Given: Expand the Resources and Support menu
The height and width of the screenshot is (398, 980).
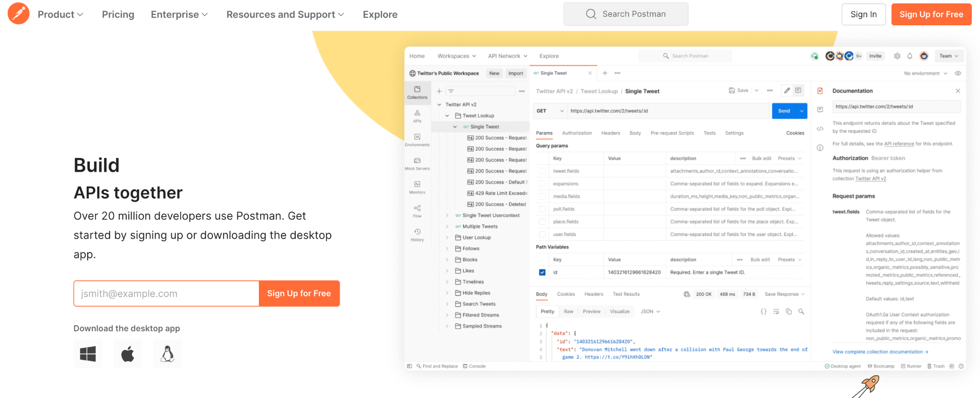Looking at the screenshot, I should (285, 14).
